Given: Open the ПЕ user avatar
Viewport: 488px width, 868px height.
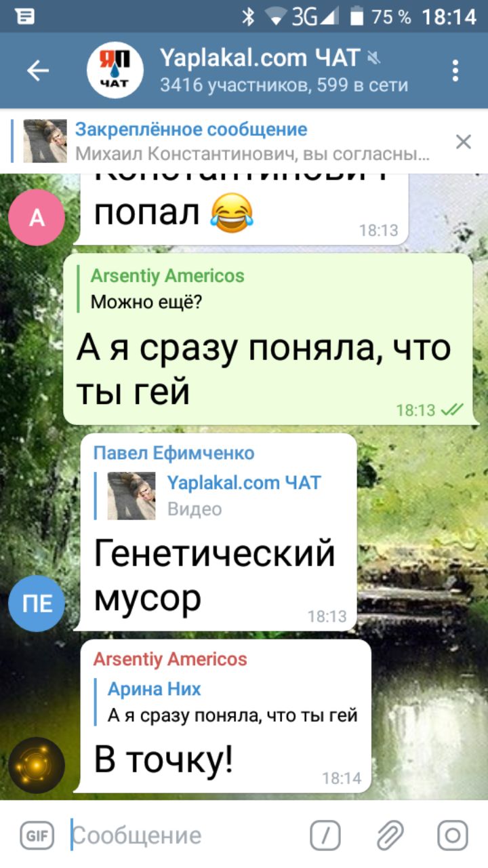Looking at the screenshot, I should pyautogui.click(x=37, y=604).
